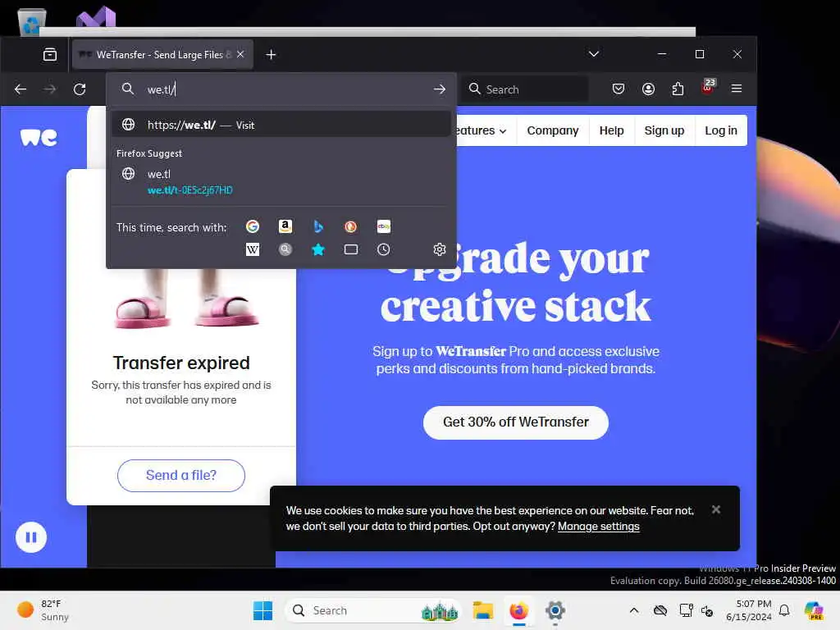Viewport: 840px width, 630px height.
Task: Dismiss the cookie notice with X
Action: point(715,509)
